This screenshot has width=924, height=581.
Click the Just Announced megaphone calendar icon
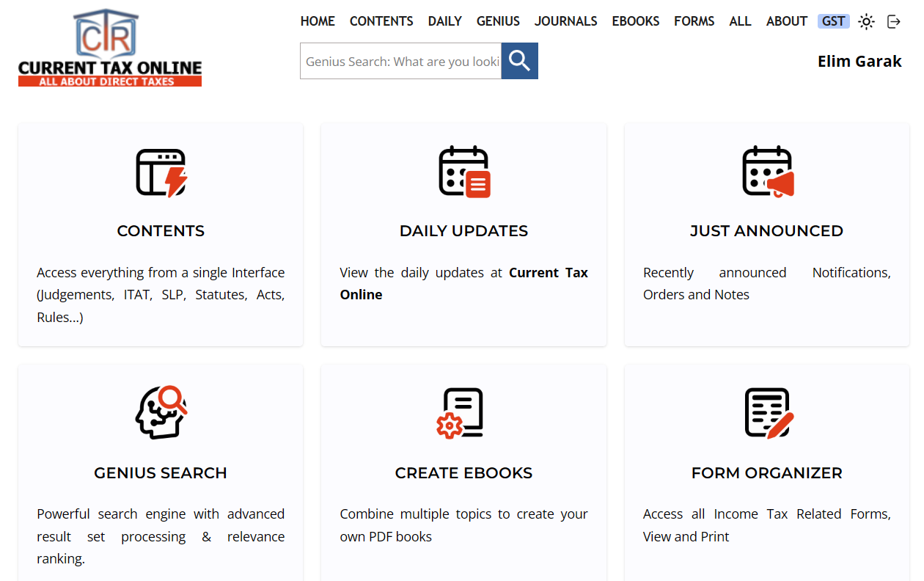coord(767,172)
